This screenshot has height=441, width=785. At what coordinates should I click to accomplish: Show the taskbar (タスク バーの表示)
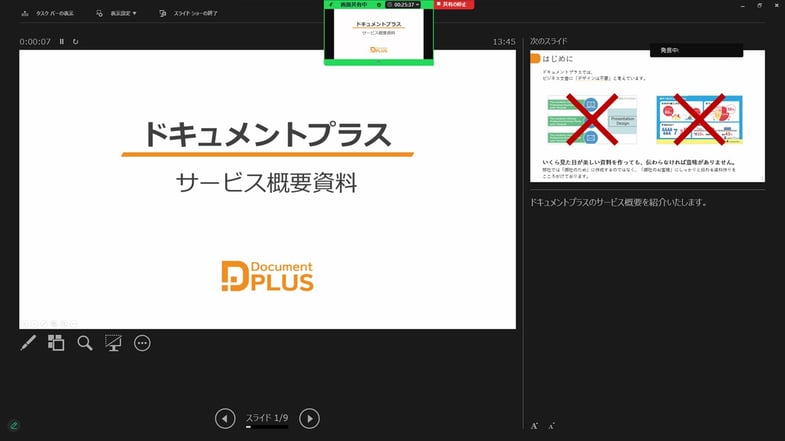click(48, 14)
